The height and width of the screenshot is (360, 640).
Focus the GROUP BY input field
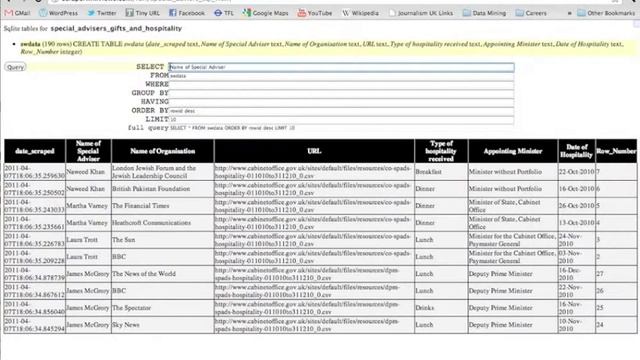[x=341, y=93]
